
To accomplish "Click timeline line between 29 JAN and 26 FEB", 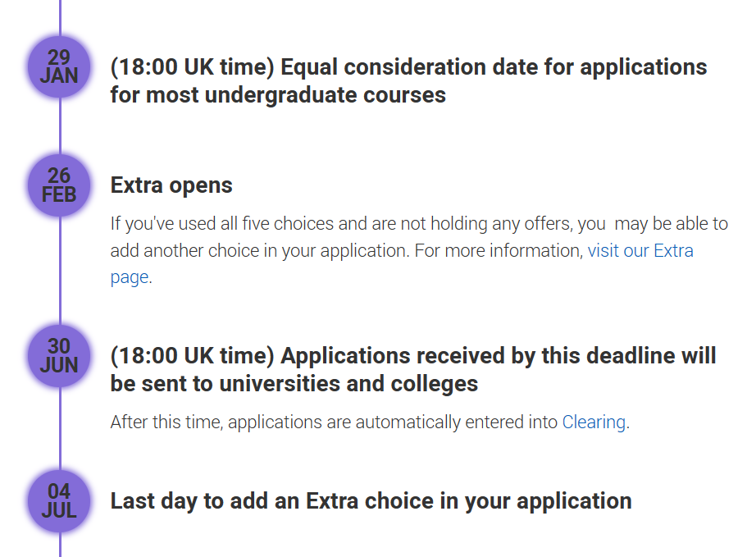I will coord(61,126).
